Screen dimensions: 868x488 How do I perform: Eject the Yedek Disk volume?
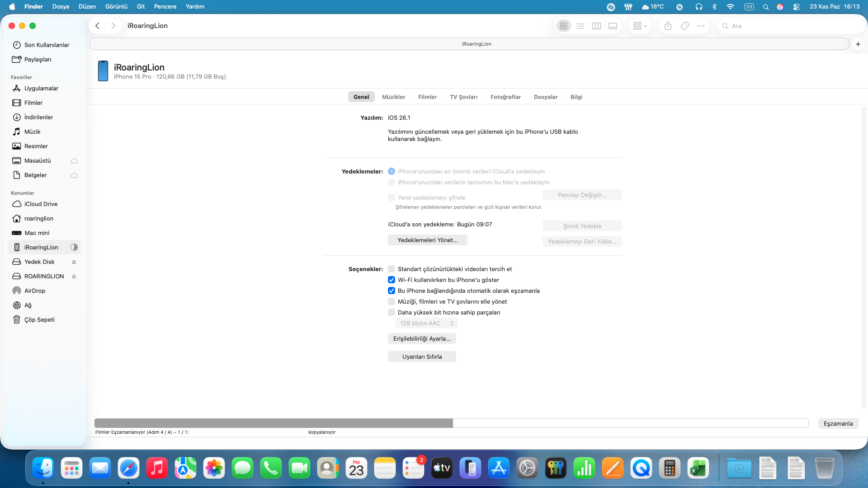pos(74,262)
